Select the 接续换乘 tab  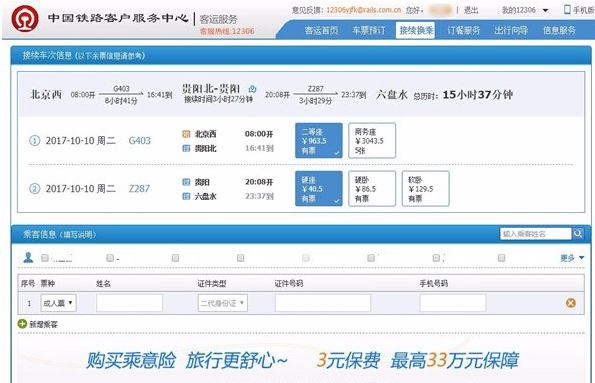[x=416, y=30]
